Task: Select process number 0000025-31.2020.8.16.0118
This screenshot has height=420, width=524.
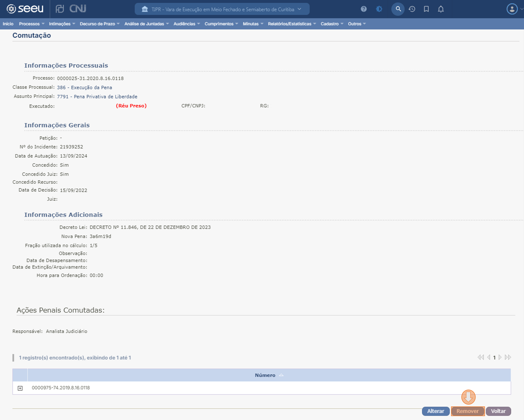Action: [90, 78]
